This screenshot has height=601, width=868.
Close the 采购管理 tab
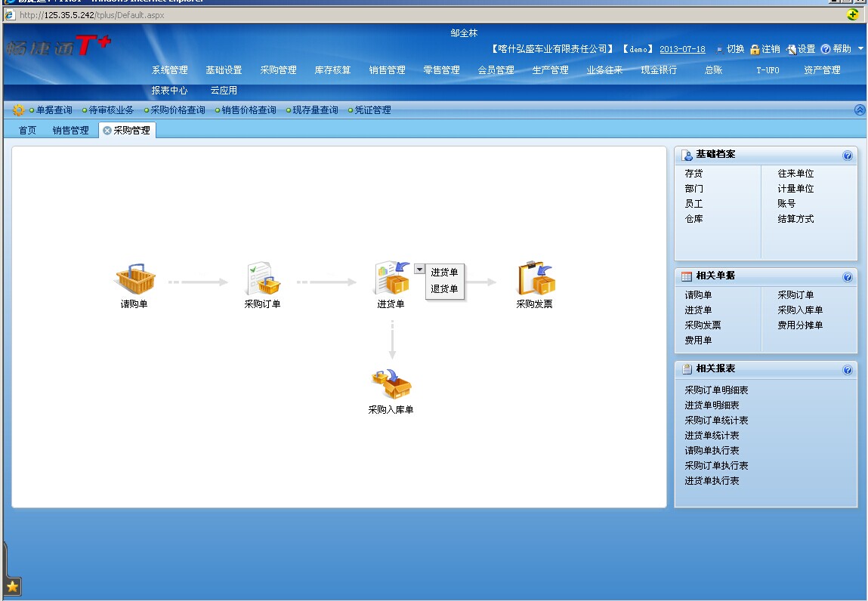[107, 131]
